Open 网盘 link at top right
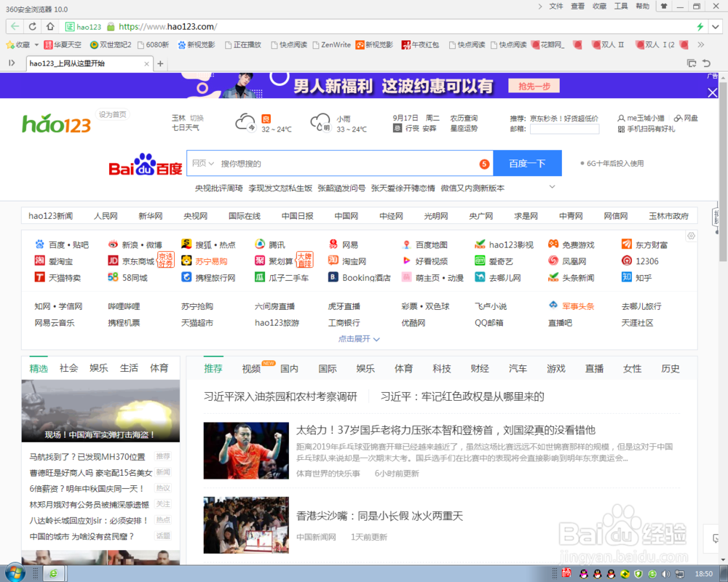 point(686,118)
